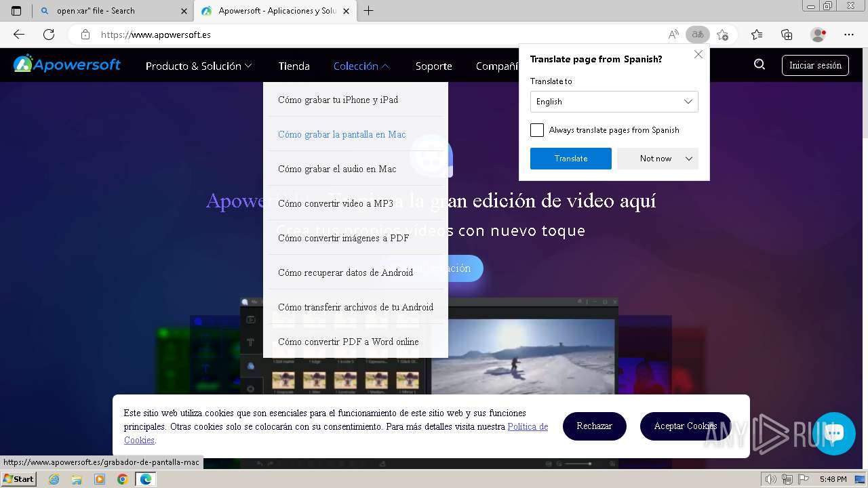Expand the 'Not now' options arrow
Viewport: 868px width, 488px height.
point(689,159)
